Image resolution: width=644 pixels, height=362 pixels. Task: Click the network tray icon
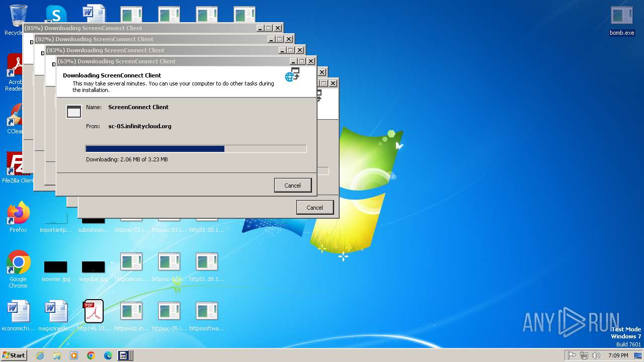[584, 355]
